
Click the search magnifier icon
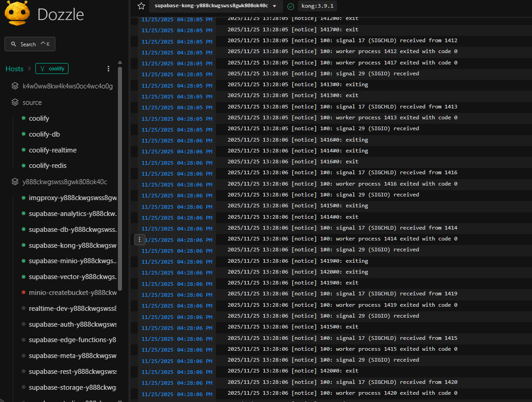[14, 44]
